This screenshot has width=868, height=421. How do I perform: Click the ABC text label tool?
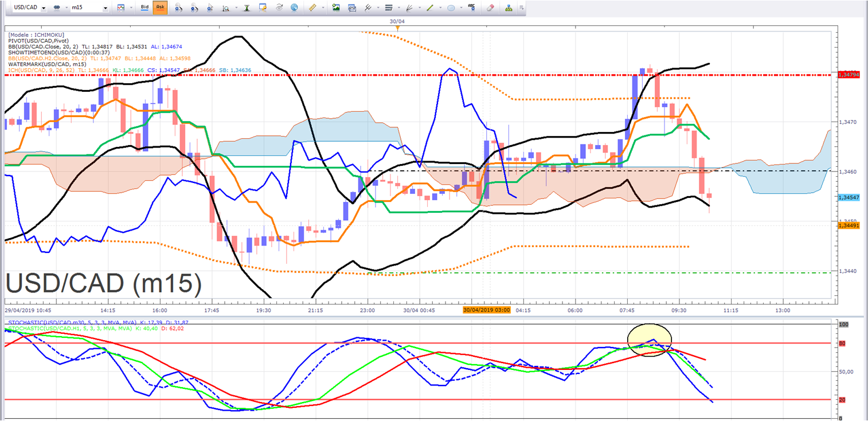tap(471, 7)
